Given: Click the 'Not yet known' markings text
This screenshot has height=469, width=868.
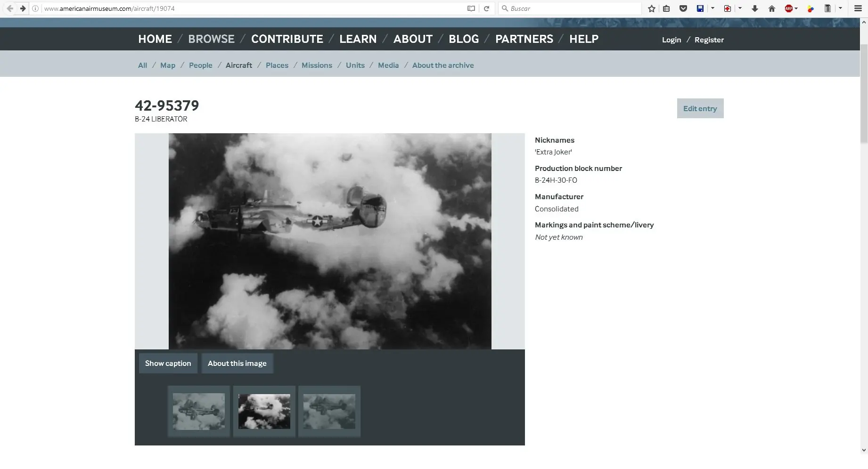Looking at the screenshot, I should point(559,237).
